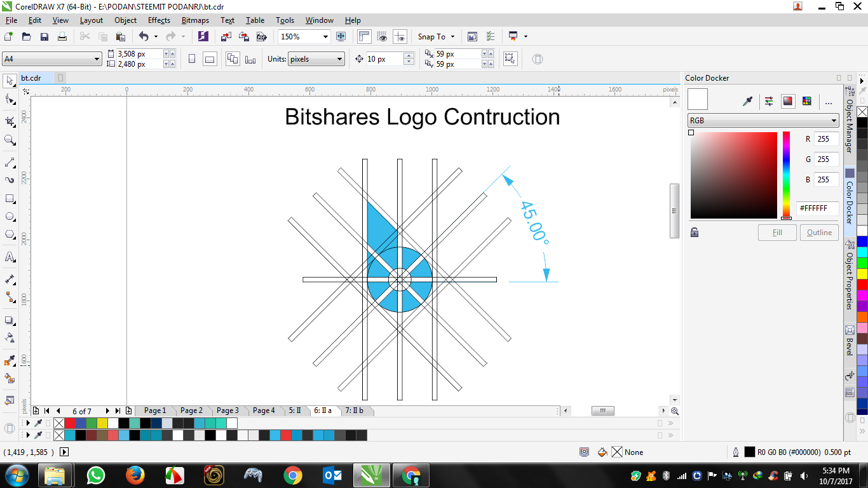
Task: Switch to Page 3 tab
Action: pyautogui.click(x=227, y=410)
